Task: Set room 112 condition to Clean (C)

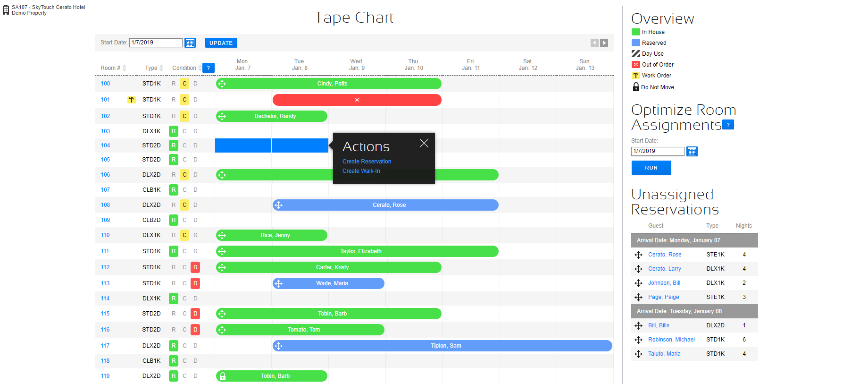Action: click(184, 267)
